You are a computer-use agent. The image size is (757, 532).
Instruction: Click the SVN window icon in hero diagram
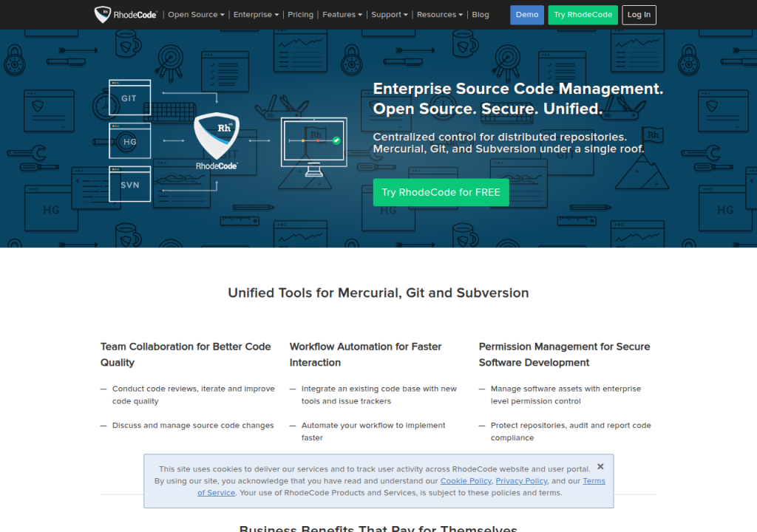pos(129,184)
